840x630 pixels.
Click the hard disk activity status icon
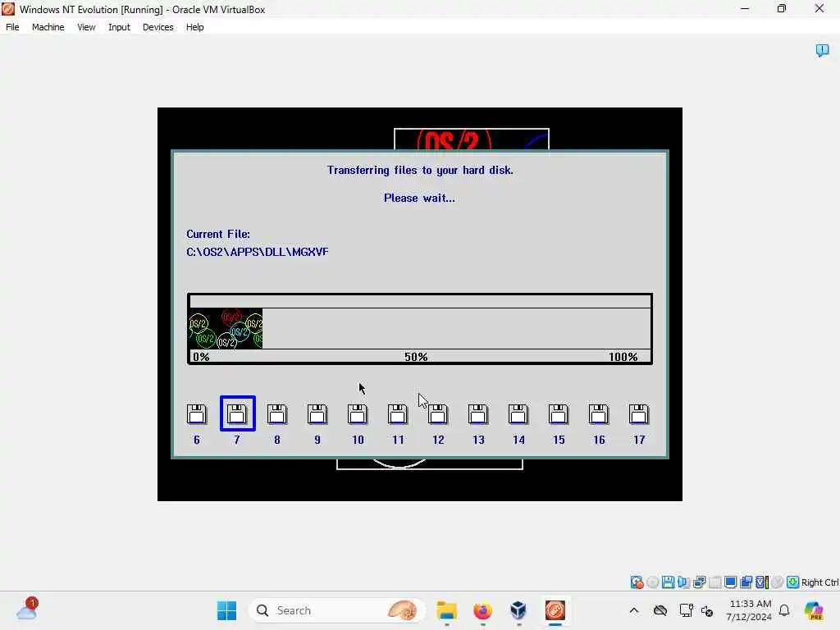(637, 582)
